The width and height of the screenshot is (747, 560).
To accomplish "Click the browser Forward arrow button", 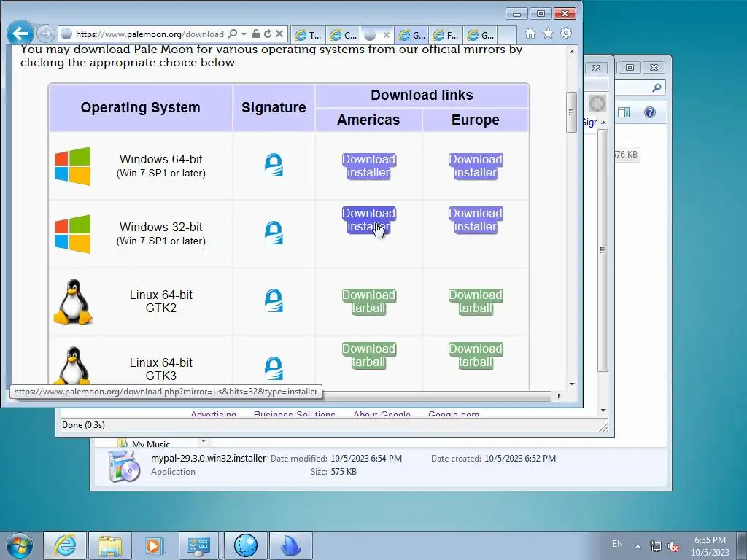I will 46,34.
